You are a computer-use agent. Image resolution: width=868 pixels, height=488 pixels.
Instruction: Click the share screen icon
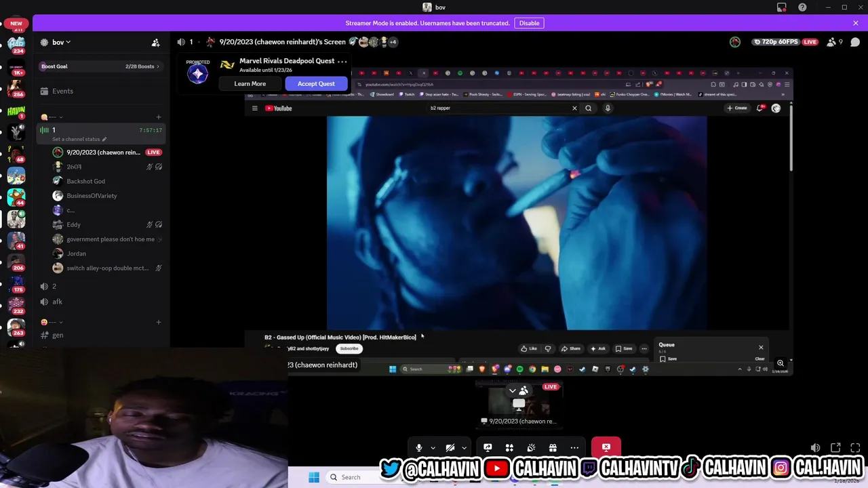(488, 447)
